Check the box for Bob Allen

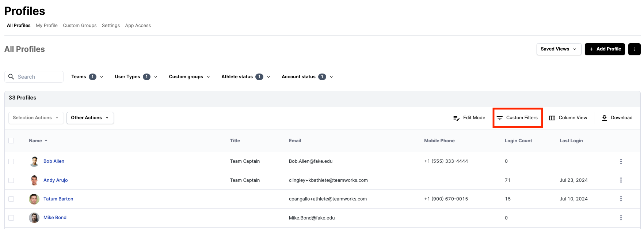pyautogui.click(x=11, y=161)
